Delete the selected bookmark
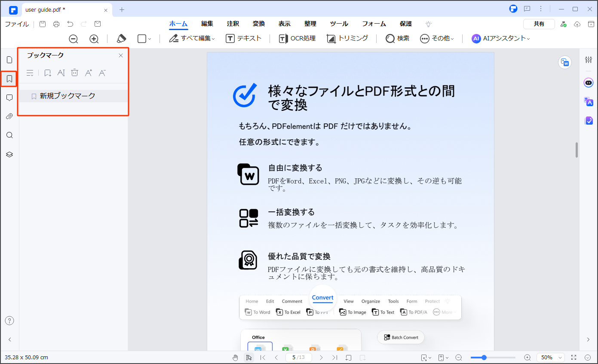The image size is (598, 364). coord(75,73)
